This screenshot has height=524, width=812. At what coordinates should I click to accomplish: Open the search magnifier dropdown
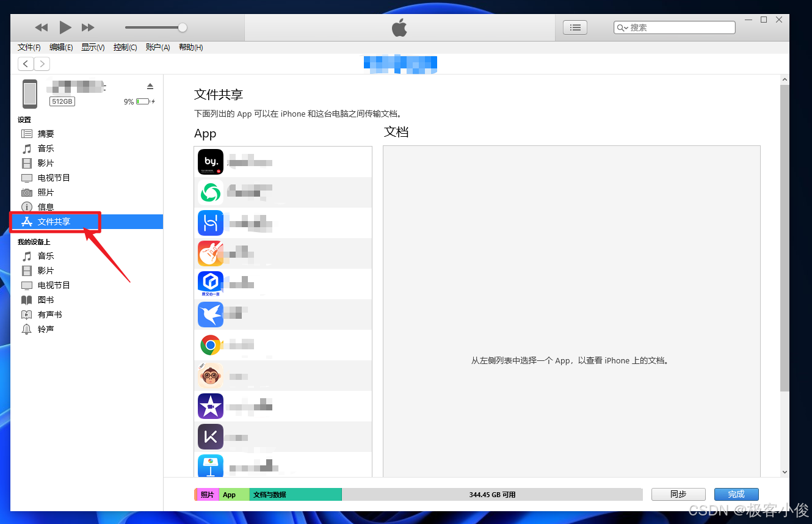(x=623, y=27)
